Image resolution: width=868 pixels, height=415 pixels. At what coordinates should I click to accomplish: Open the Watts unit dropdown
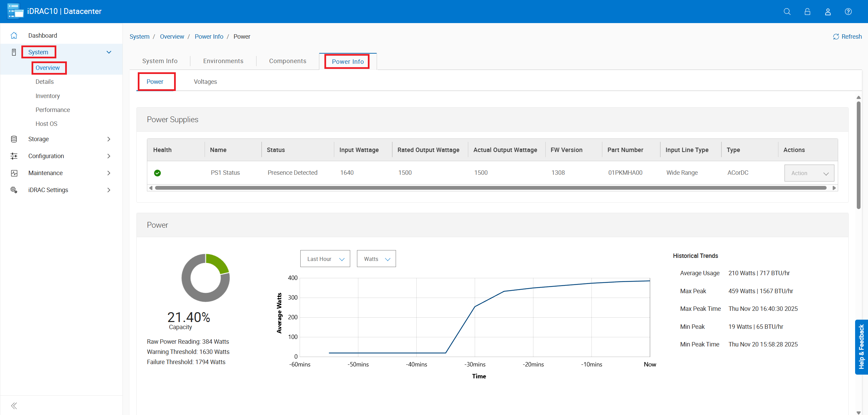pyautogui.click(x=376, y=259)
